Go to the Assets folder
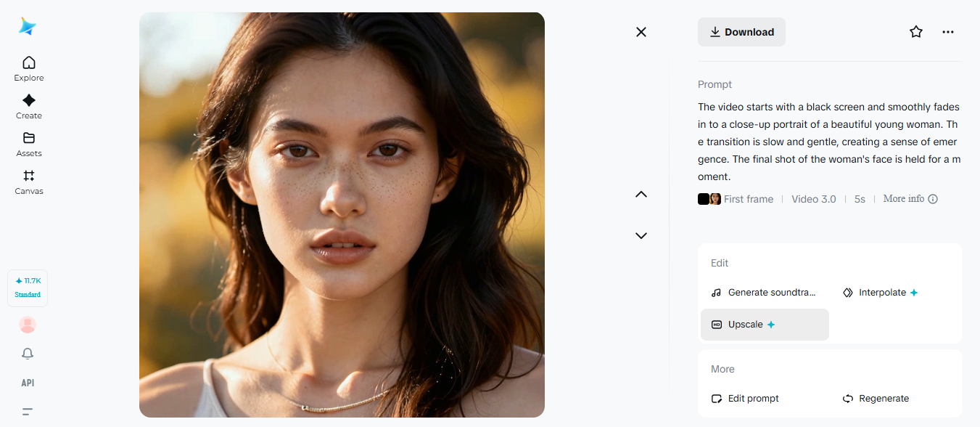The width and height of the screenshot is (980, 427). (29, 144)
